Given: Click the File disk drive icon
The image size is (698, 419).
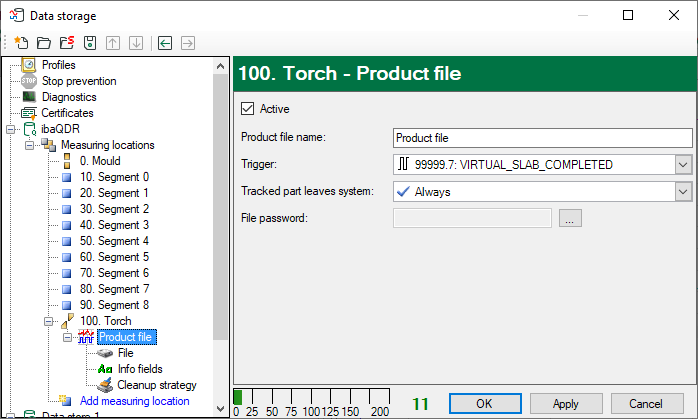Looking at the screenshot, I should coord(105,354).
